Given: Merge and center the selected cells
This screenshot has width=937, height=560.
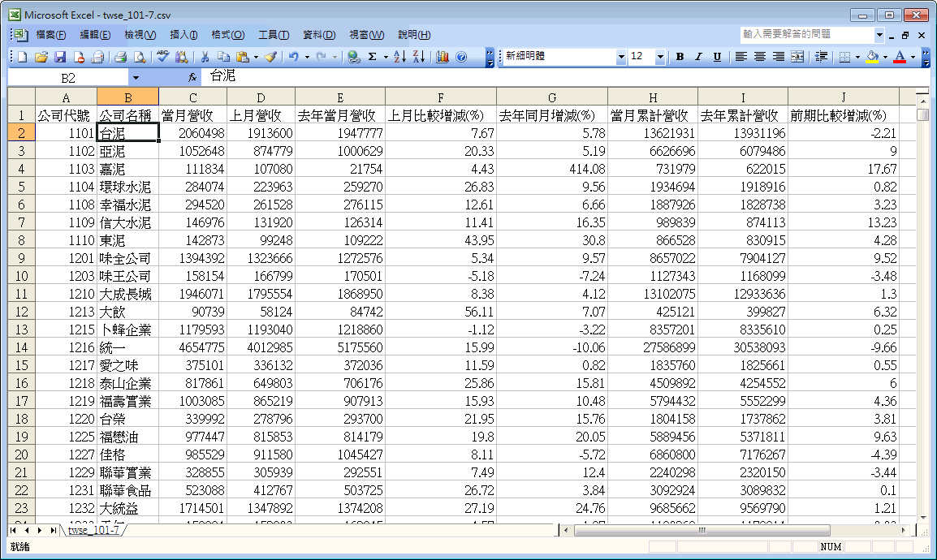Looking at the screenshot, I should (797, 57).
